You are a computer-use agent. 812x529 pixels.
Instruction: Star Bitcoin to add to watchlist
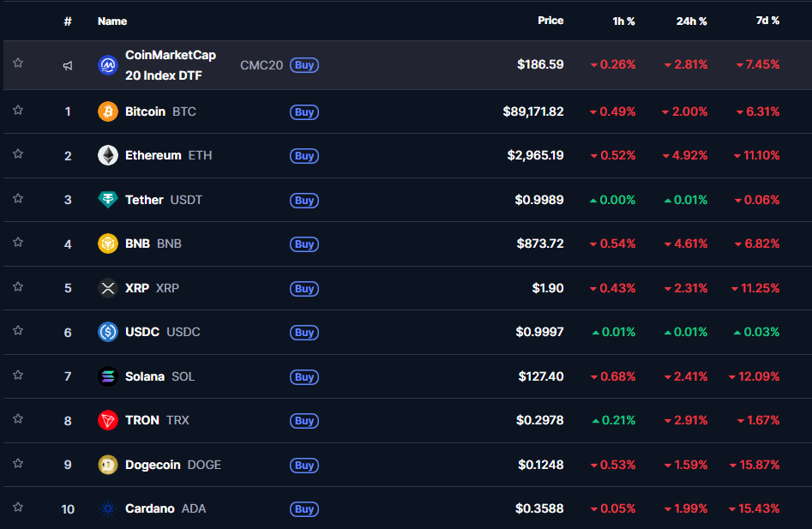(18, 111)
